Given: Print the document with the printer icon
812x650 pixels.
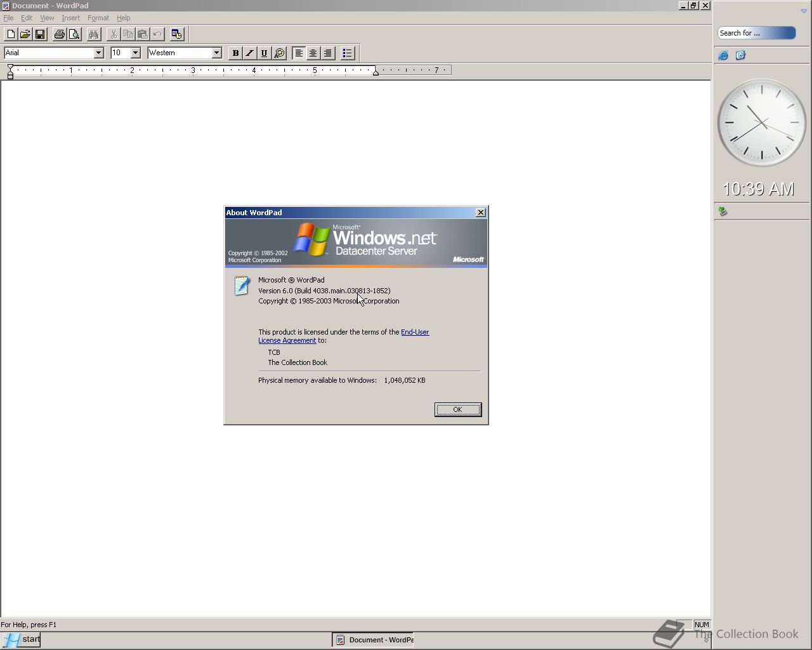Looking at the screenshot, I should 60,34.
